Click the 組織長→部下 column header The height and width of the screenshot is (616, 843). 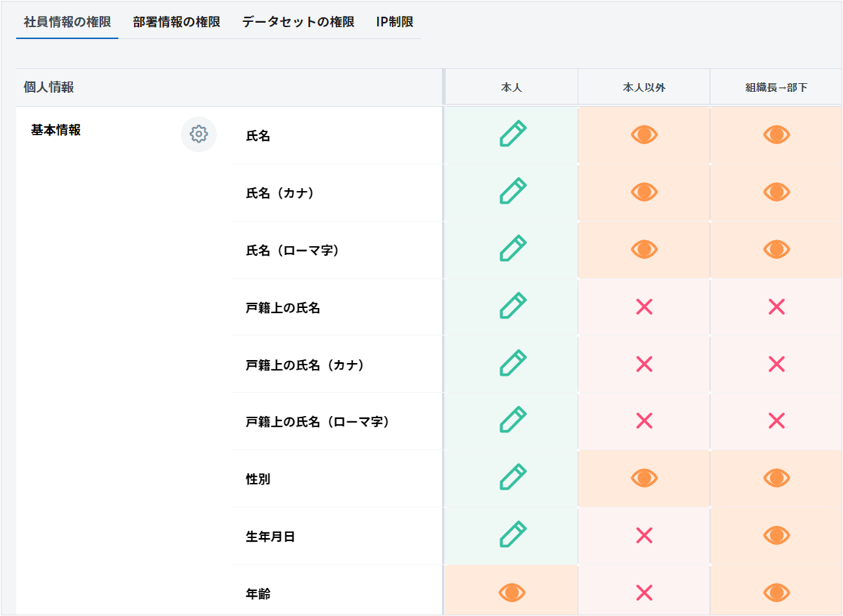point(777,88)
